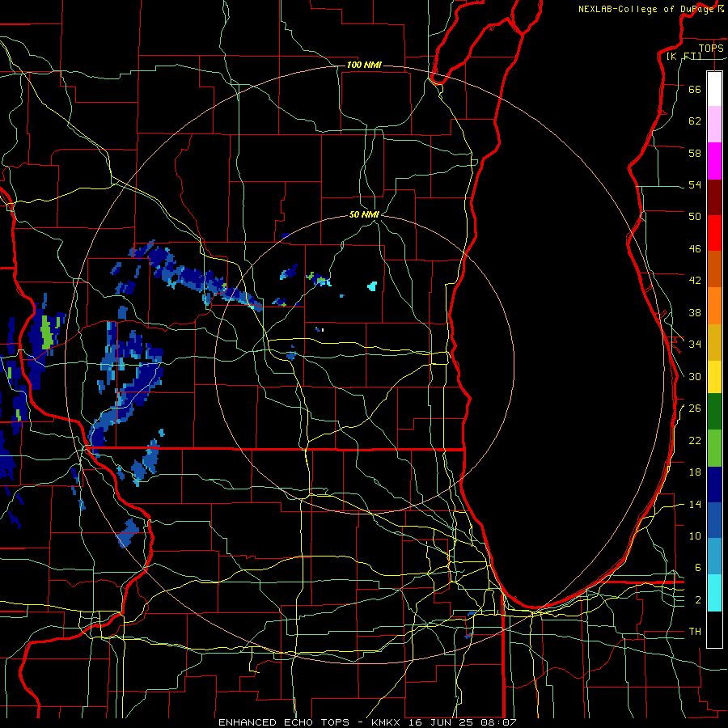
Task: Click the "26" legend value
Action: tap(695, 408)
